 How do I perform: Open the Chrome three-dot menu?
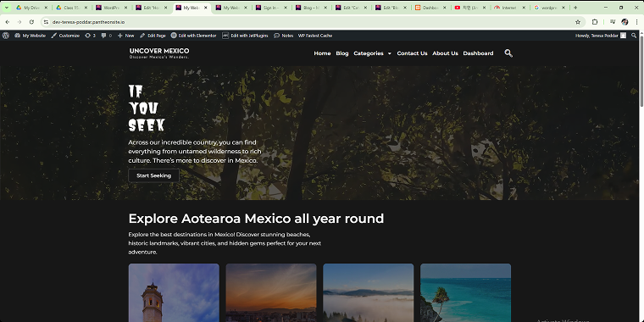(x=637, y=22)
